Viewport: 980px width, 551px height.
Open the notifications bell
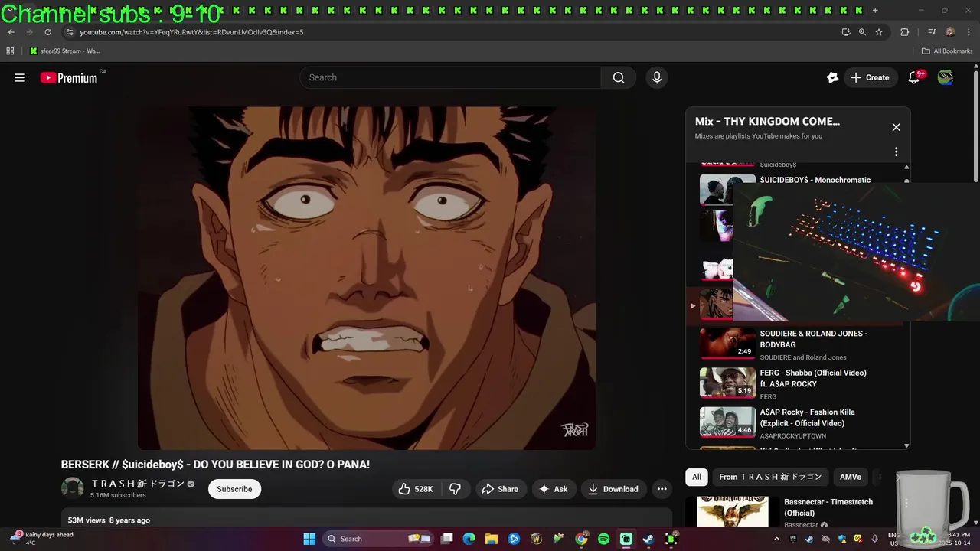click(x=913, y=77)
